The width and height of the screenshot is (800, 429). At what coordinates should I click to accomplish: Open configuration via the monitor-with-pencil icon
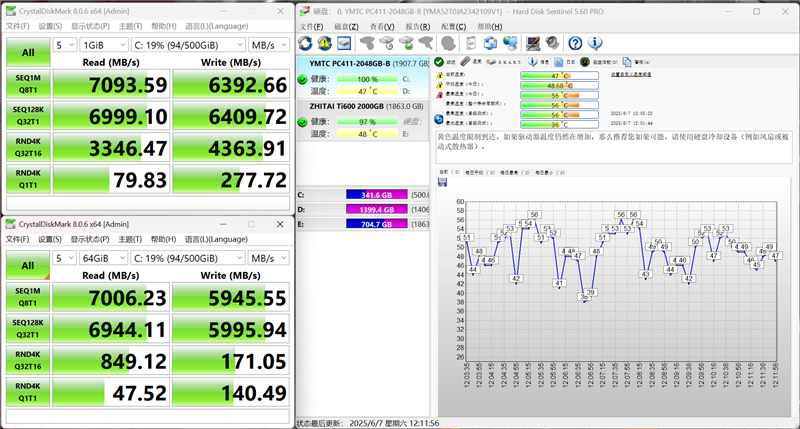pos(533,43)
